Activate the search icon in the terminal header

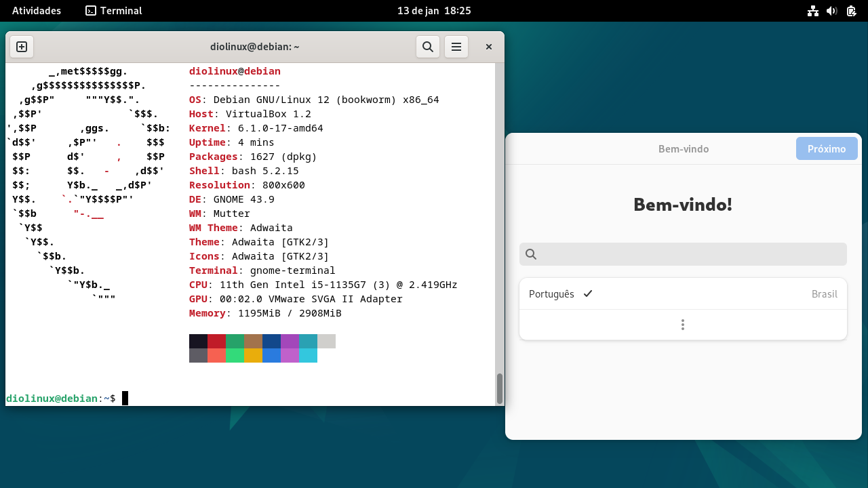(427, 47)
